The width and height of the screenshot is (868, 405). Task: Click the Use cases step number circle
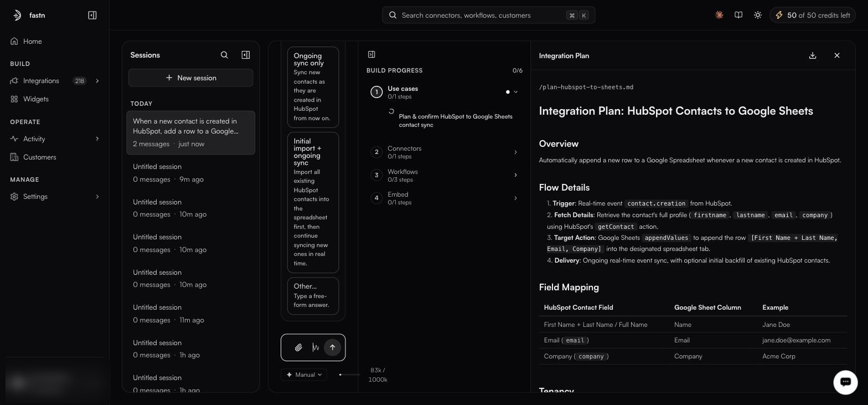click(x=376, y=92)
